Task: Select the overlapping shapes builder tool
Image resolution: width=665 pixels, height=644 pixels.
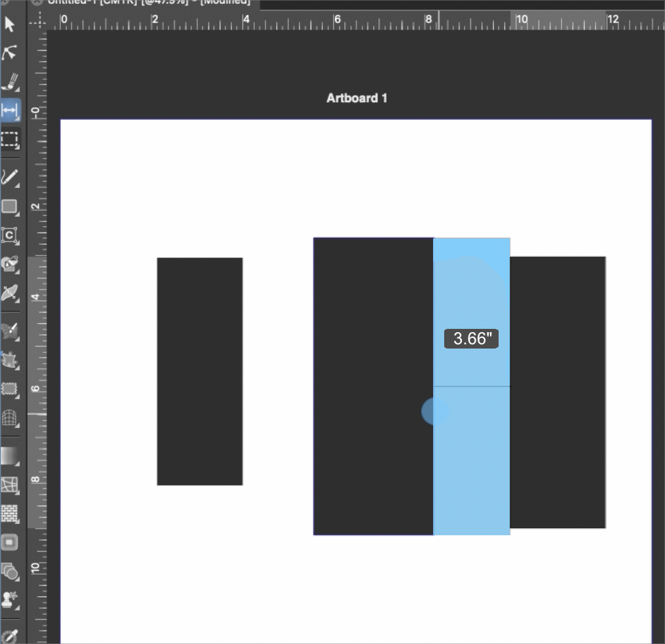Action: 10,571
